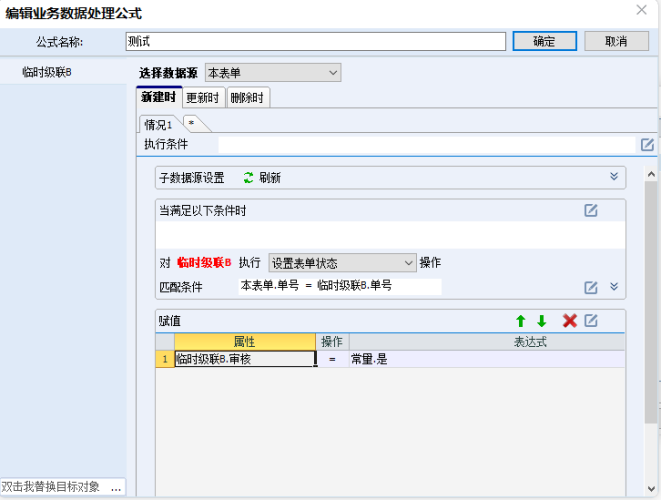Open the 设置表单状态 operation dropdown
This screenshot has height=501, width=662.
[x=342, y=263]
